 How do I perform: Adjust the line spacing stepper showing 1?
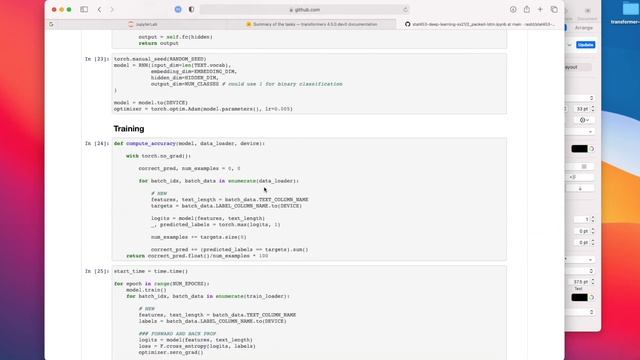coord(593,220)
